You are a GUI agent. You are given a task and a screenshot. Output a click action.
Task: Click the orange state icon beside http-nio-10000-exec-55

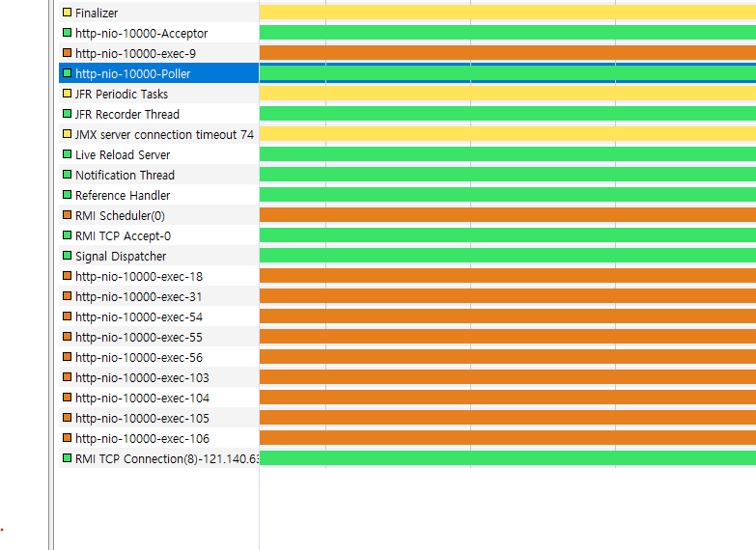(67, 336)
